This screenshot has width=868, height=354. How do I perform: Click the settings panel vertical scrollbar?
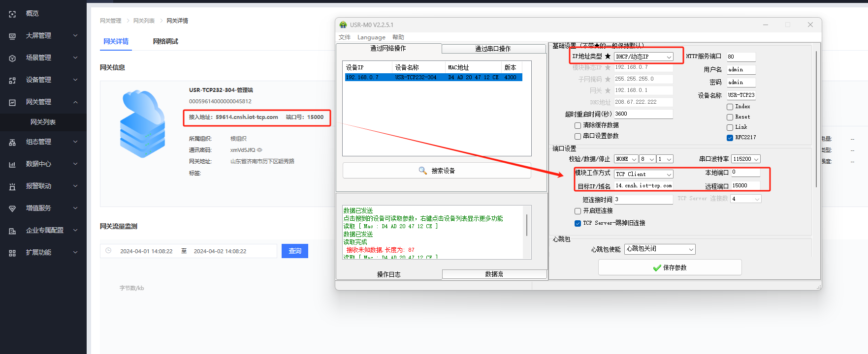coord(816,119)
